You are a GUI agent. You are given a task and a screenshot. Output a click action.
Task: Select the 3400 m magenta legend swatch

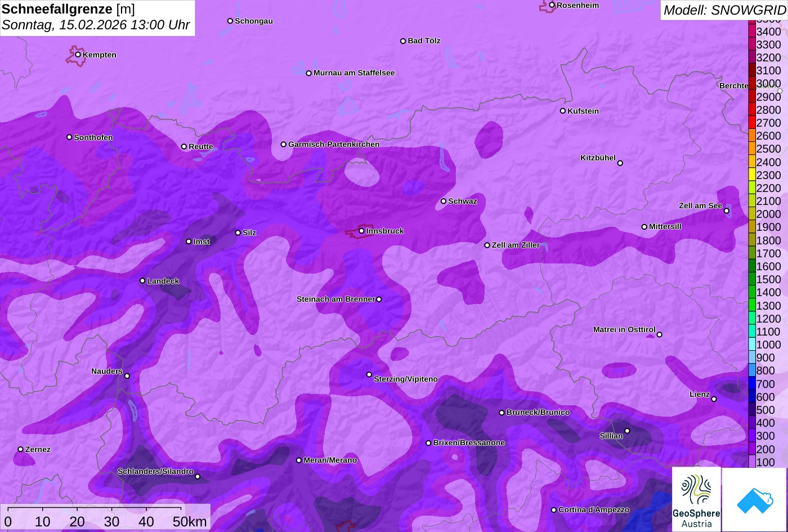(751, 32)
